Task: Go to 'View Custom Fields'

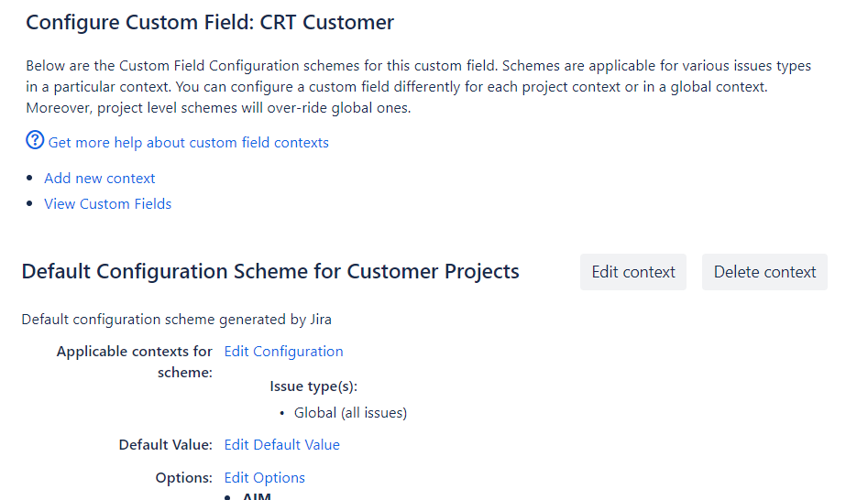Action: coord(108,204)
